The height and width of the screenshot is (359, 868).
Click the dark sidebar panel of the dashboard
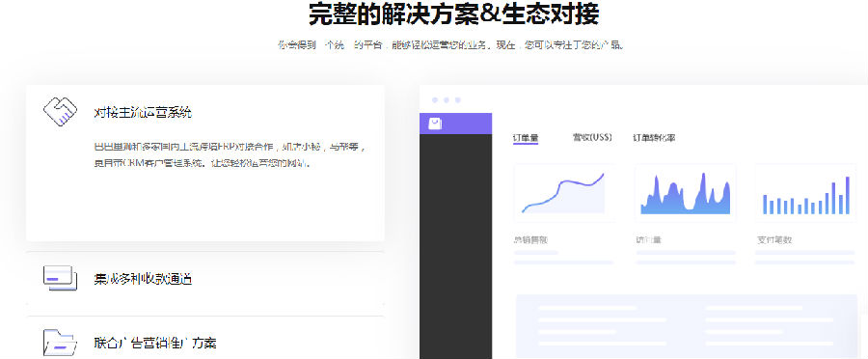tap(455, 246)
